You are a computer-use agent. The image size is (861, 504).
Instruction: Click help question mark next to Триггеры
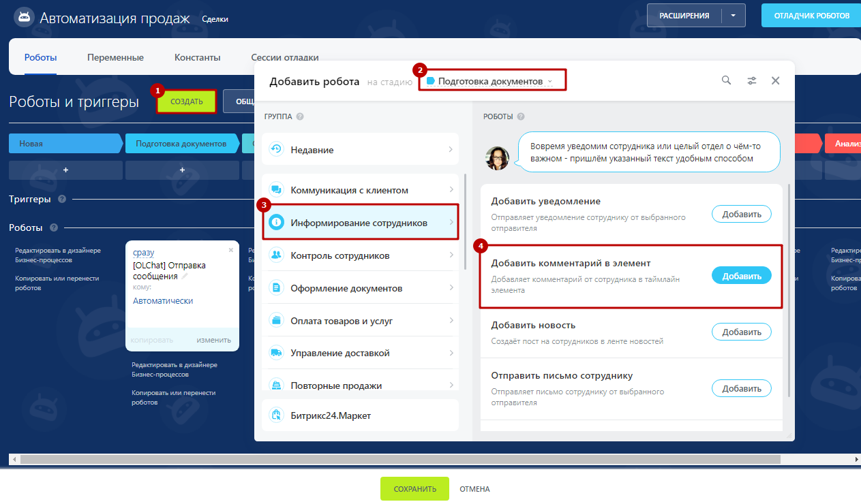click(62, 200)
